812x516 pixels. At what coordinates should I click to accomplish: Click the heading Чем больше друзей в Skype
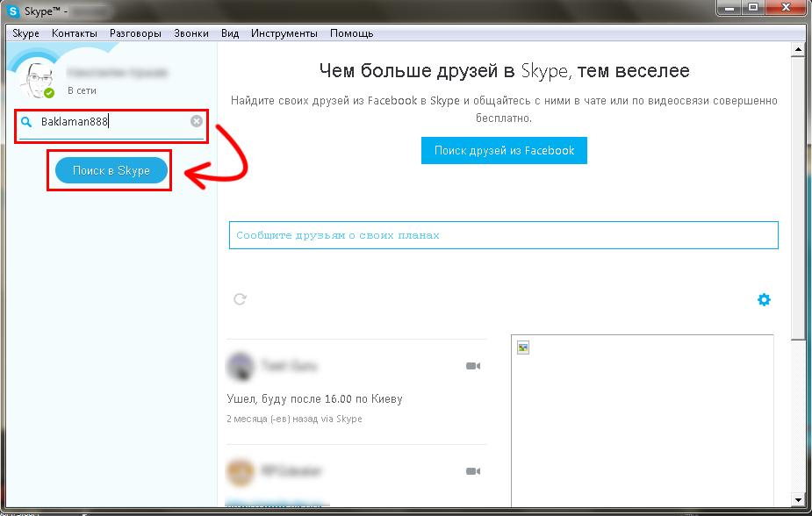(x=504, y=70)
